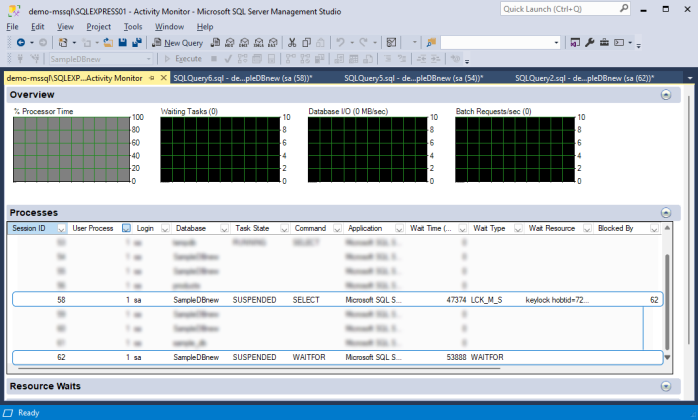Click the Cut scissors icon
This screenshot has height=420, width=698.
tap(292, 43)
